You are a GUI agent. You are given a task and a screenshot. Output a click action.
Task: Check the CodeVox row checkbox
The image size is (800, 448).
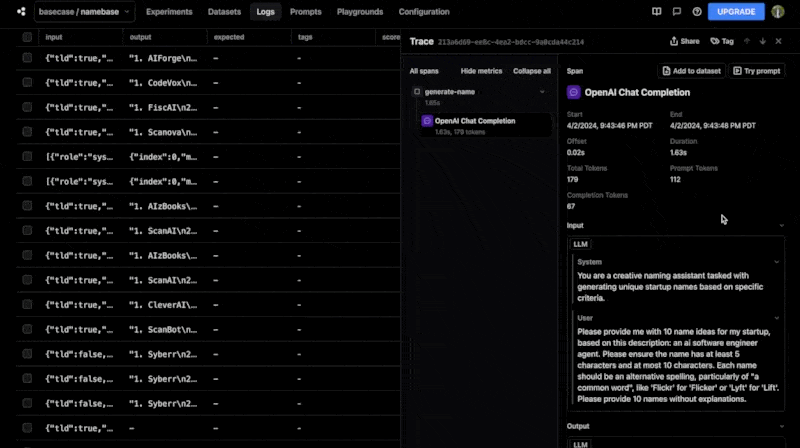point(27,83)
